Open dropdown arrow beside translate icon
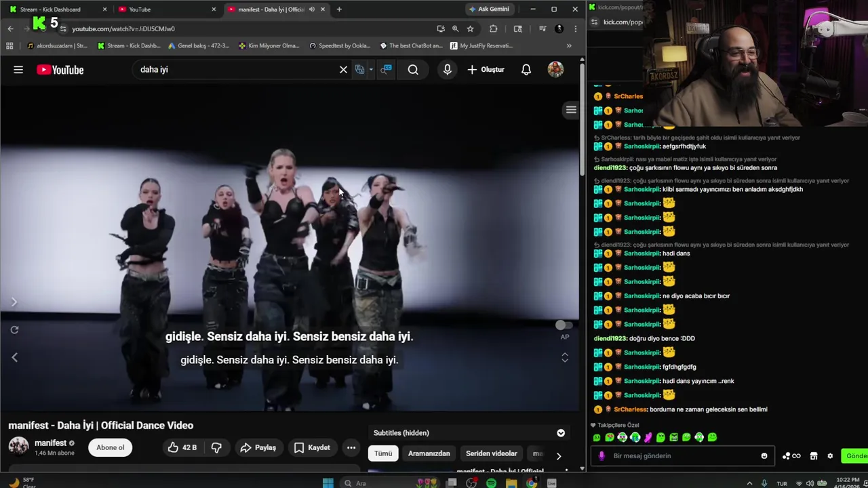 tap(371, 70)
